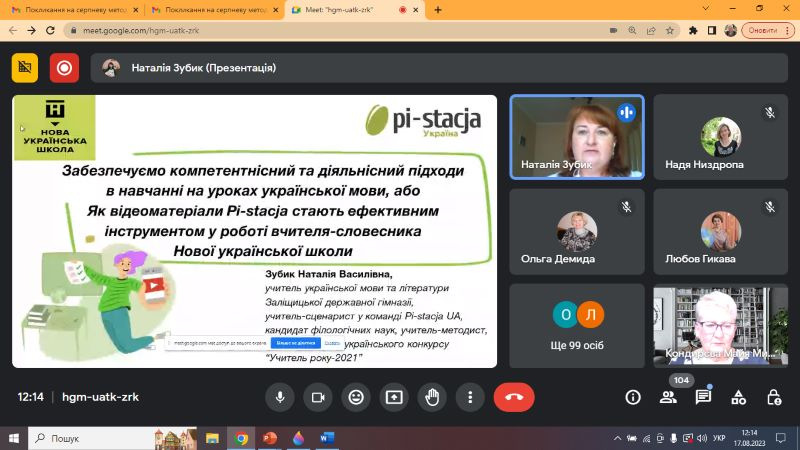Toggle the microphone button in Meet
Image resolution: width=800 pixels, height=450 pixels.
280,397
